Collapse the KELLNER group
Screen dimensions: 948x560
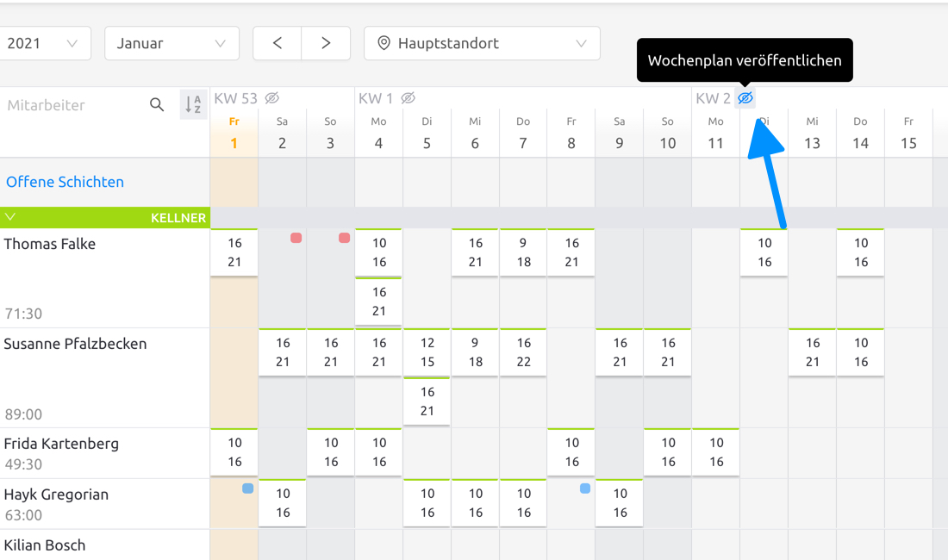point(10,217)
